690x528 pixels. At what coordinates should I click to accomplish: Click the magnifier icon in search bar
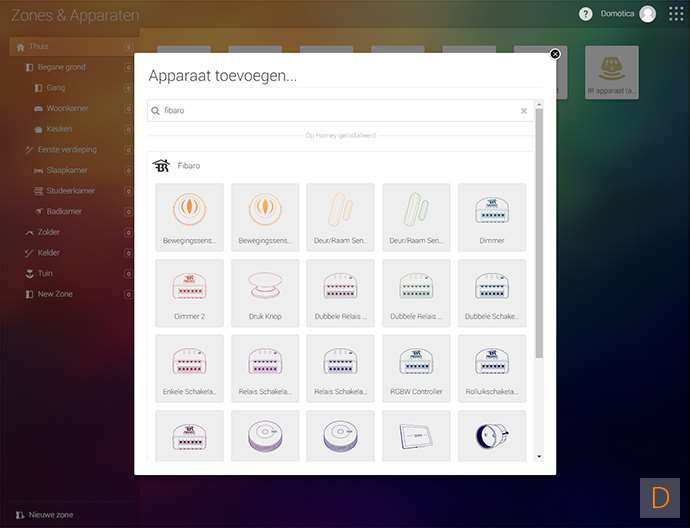coord(155,111)
